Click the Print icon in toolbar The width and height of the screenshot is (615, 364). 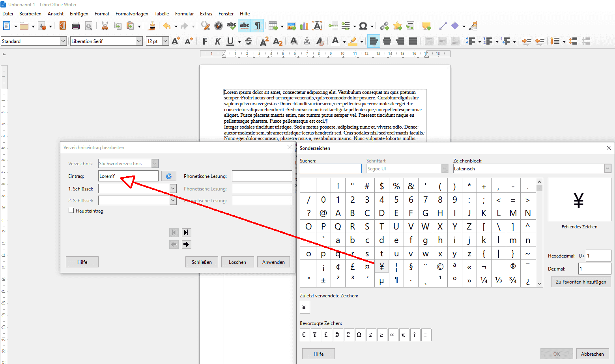click(76, 26)
